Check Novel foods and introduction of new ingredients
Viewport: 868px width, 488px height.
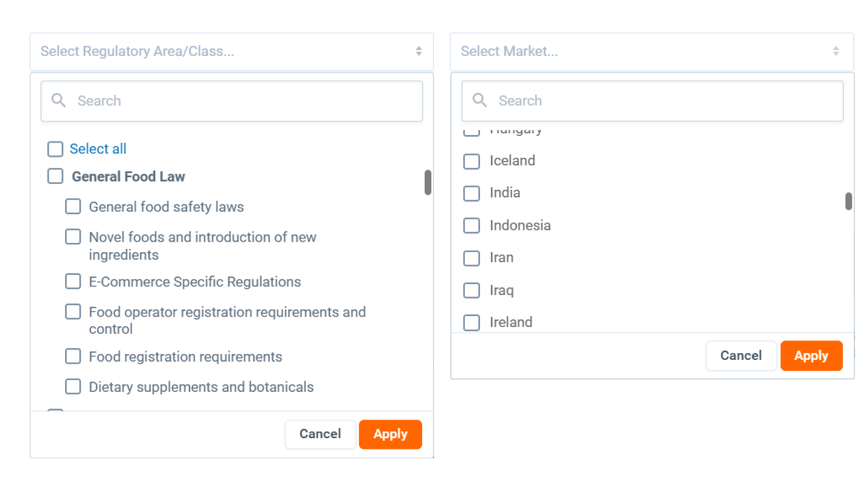pyautogui.click(x=73, y=237)
